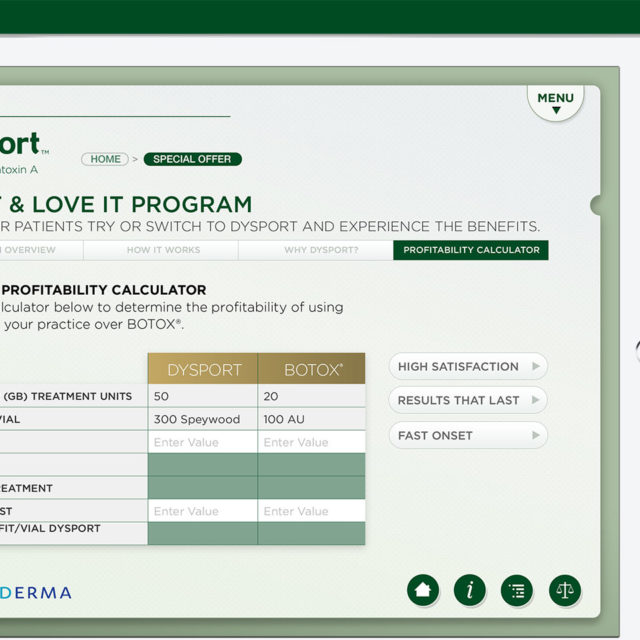
Task: Expand HIGH SATISFACTION item
Action: pos(468,367)
